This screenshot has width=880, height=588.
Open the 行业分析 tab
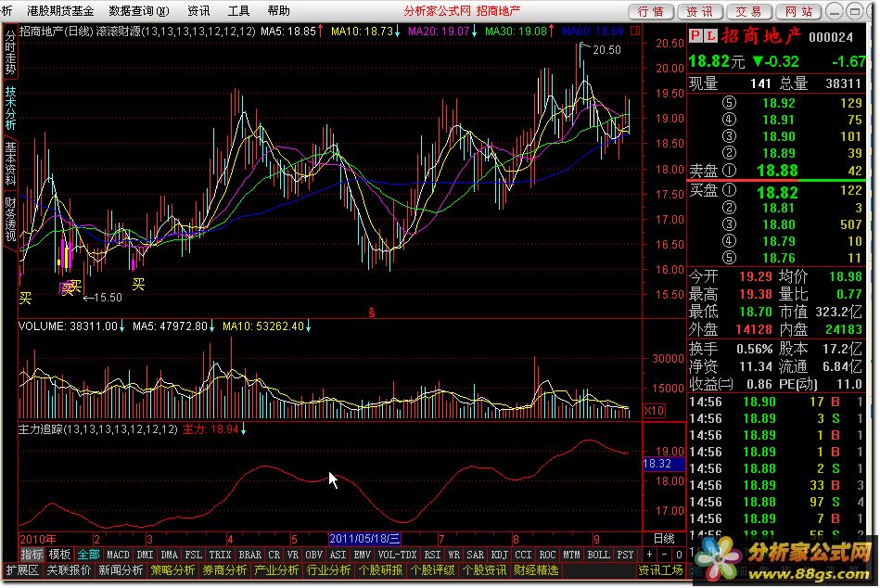point(329,570)
